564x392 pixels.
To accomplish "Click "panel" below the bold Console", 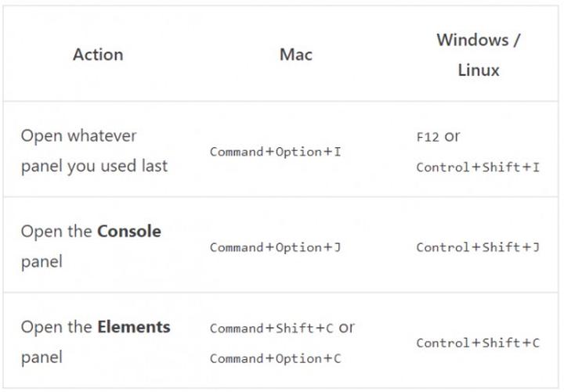I will coord(42,262).
